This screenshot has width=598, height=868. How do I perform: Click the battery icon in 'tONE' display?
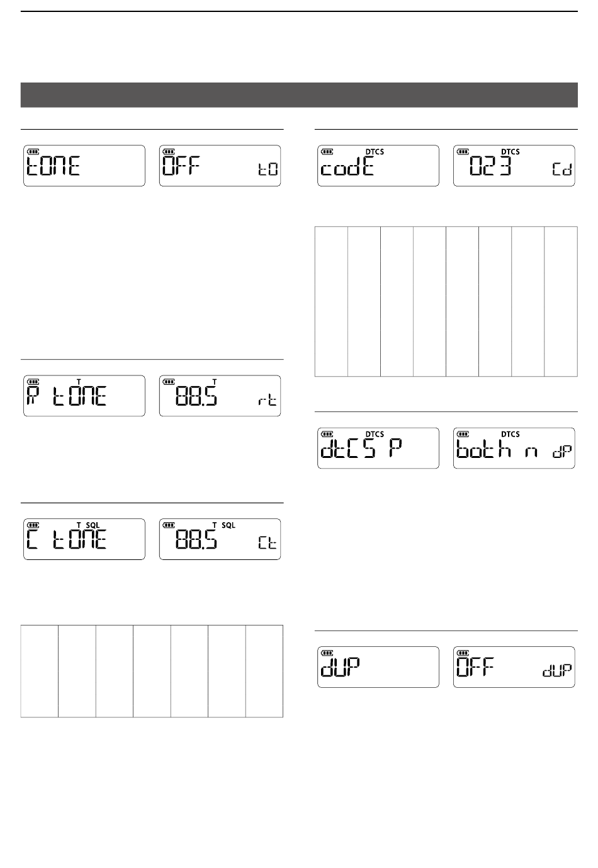tap(33, 152)
